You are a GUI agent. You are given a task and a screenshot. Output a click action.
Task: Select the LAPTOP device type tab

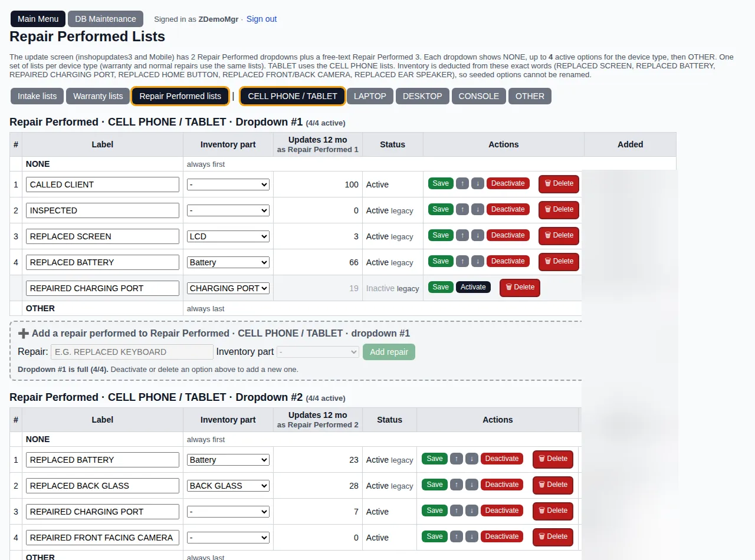pos(370,96)
